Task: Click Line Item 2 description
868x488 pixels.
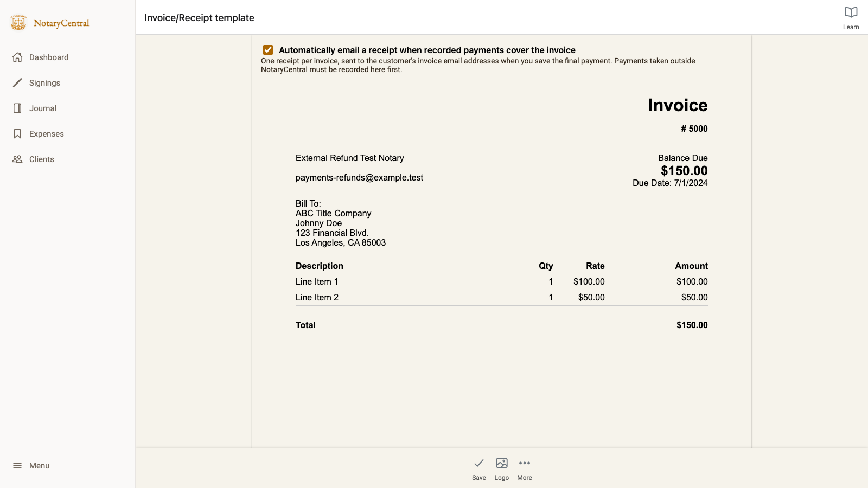Action: tap(317, 297)
